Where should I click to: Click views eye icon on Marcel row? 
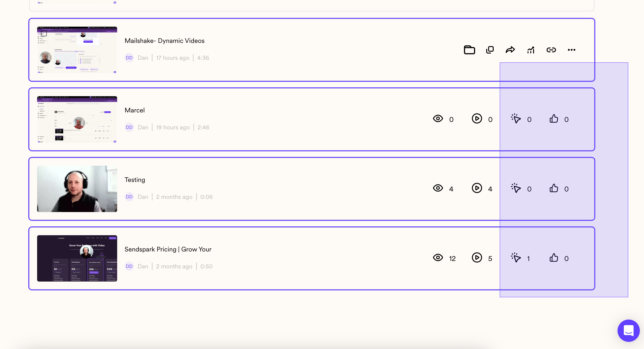438,118
